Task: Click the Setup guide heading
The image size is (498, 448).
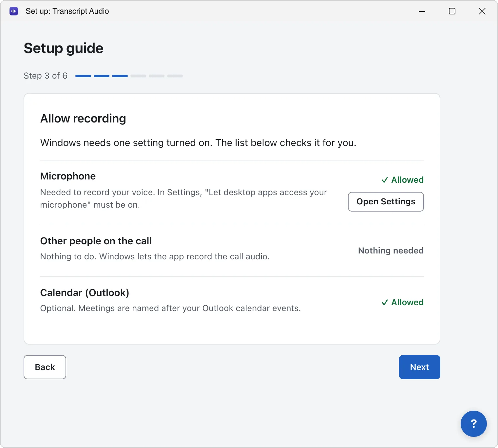Action: coord(64,48)
